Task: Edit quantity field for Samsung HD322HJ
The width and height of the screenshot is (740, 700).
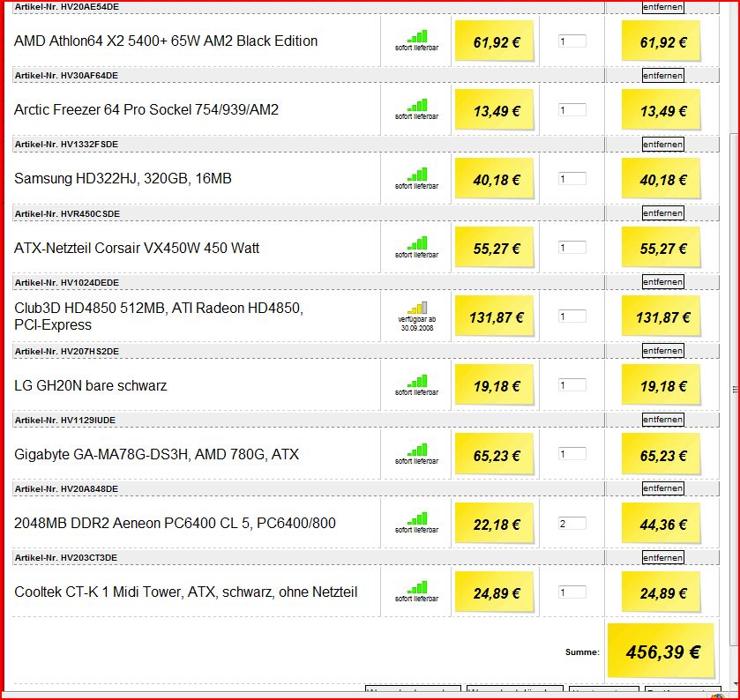Action: point(572,179)
